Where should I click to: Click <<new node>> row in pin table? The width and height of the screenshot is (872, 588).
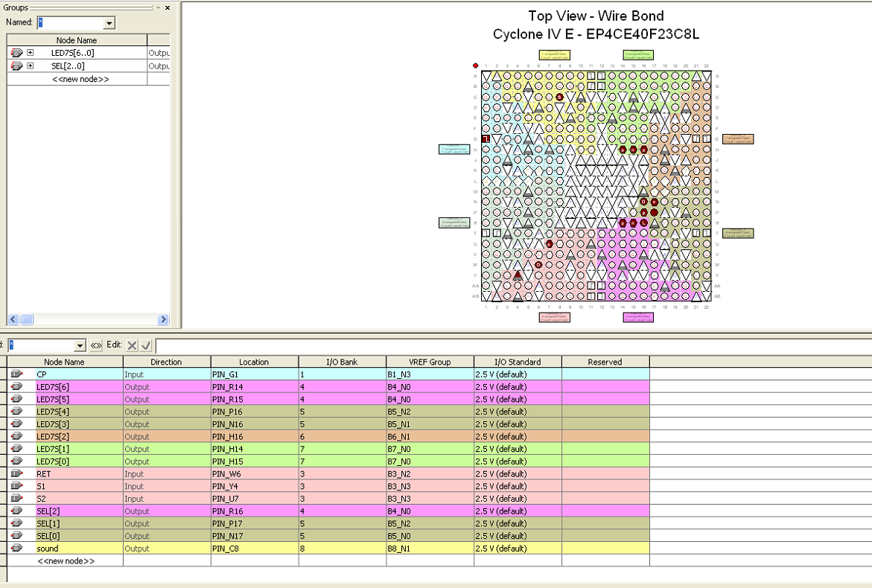[x=66, y=560]
